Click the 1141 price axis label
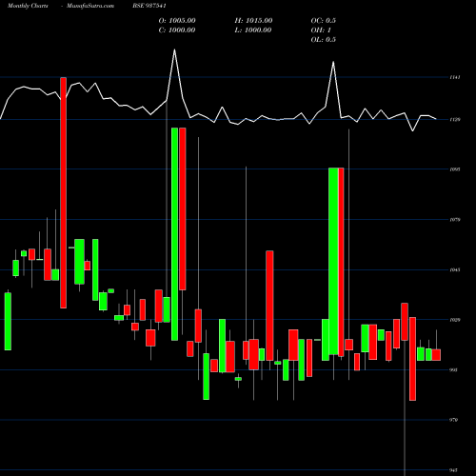Image resolution: width=476 pixels, height=476 pixels. tap(455, 77)
